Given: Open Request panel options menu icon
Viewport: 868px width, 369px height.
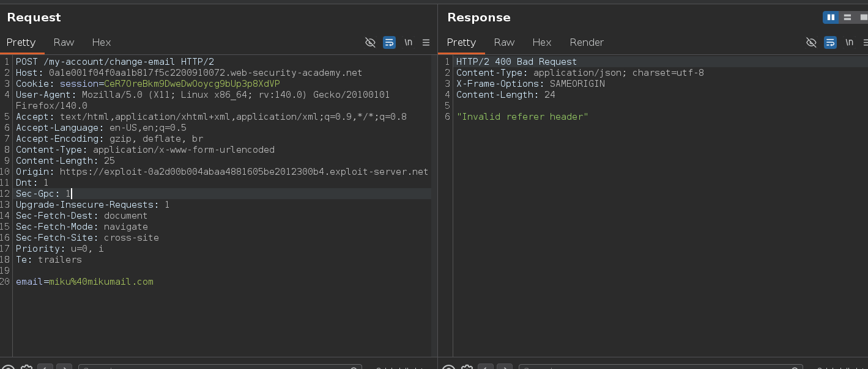Looking at the screenshot, I should pyautogui.click(x=426, y=42).
